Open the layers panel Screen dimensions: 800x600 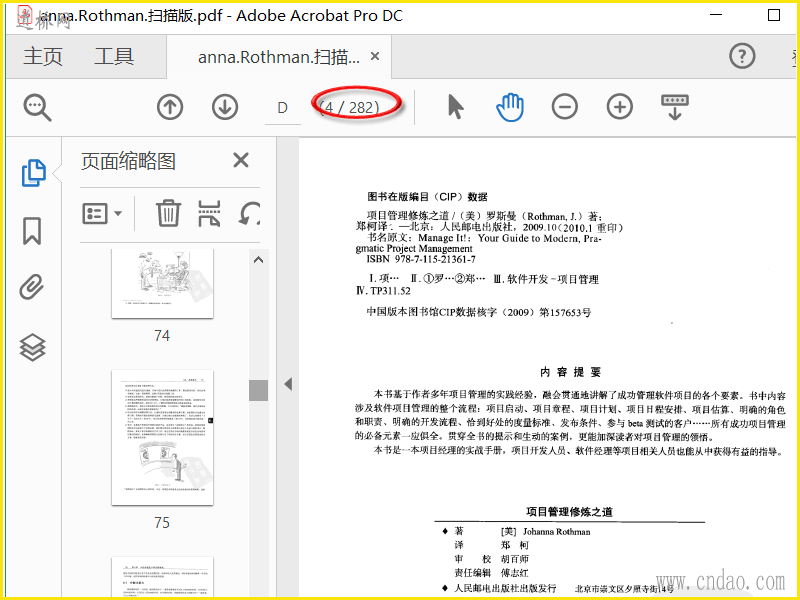coord(32,347)
